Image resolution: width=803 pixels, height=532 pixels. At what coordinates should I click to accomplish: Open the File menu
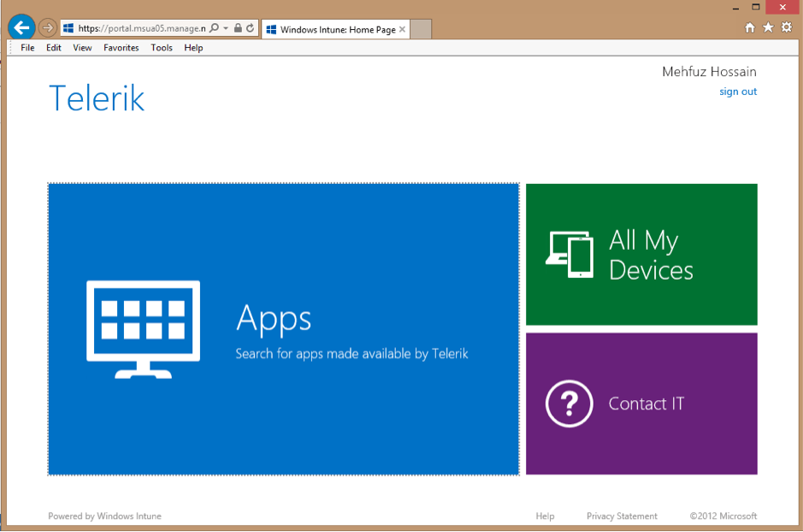coord(27,48)
